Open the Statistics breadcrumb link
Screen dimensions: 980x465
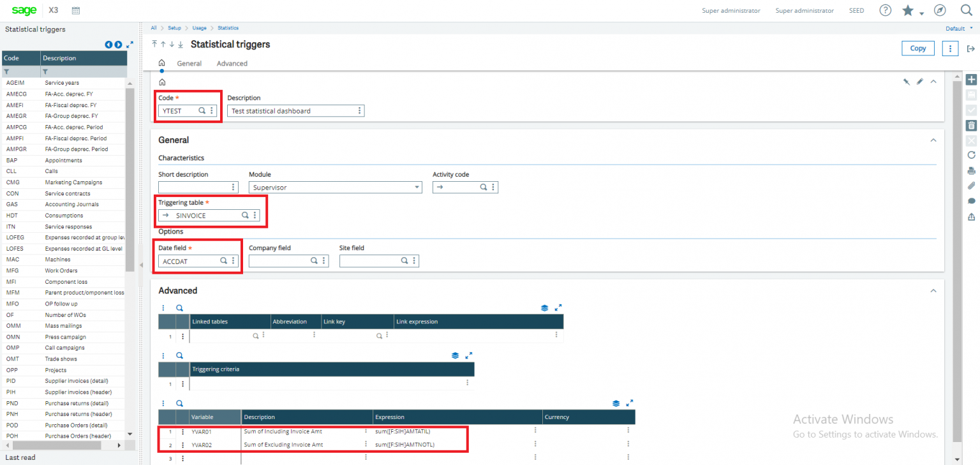(x=228, y=27)
